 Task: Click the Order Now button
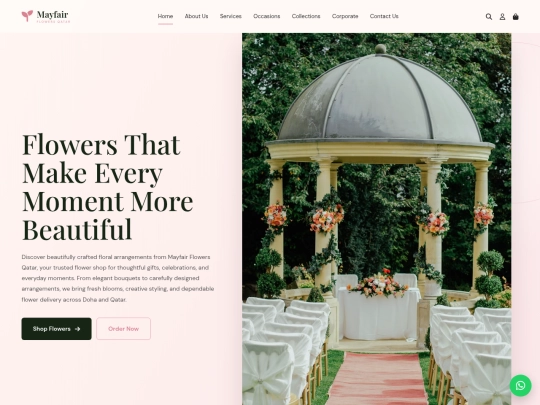[123, 329]
